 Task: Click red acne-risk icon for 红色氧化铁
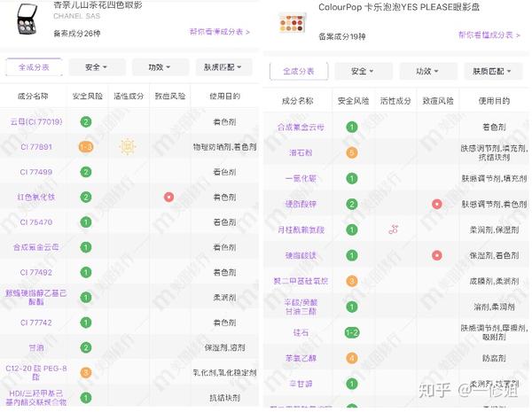169,197
